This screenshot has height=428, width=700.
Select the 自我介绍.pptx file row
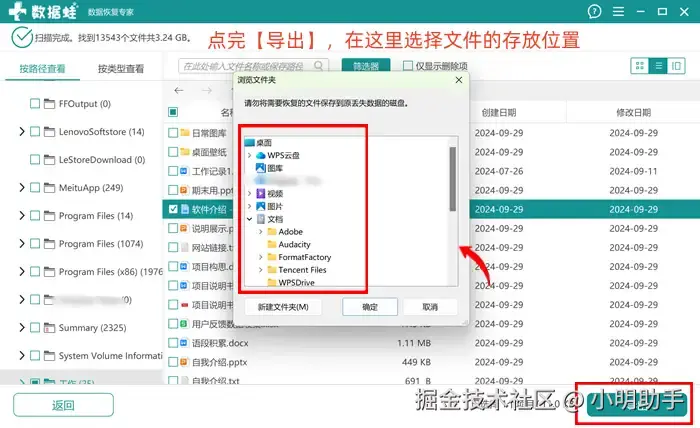[x=431, y=362]
